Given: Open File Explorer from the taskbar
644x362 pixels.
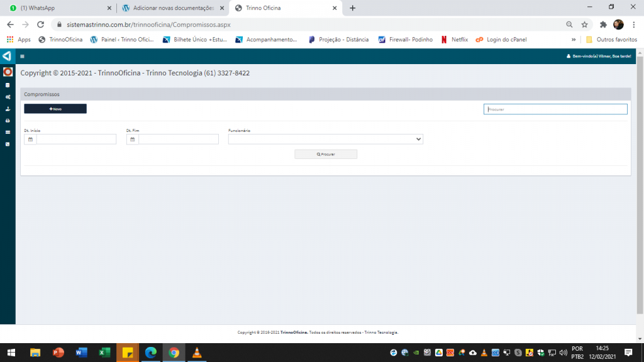Looking at the screenshot, I should (35, 353).
